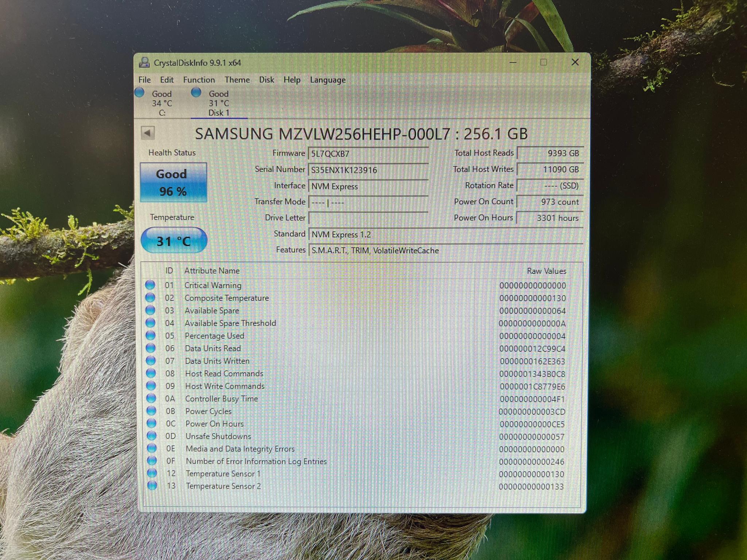
Task: Click raw value 000000012C99C4
Action: (x=532, y=349)
